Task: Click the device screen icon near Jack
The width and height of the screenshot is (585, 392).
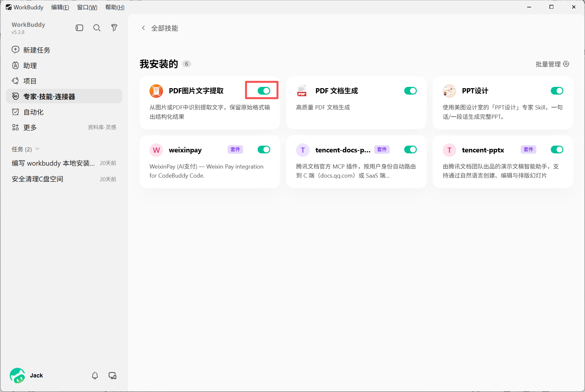Action: [x=112, y=376]
